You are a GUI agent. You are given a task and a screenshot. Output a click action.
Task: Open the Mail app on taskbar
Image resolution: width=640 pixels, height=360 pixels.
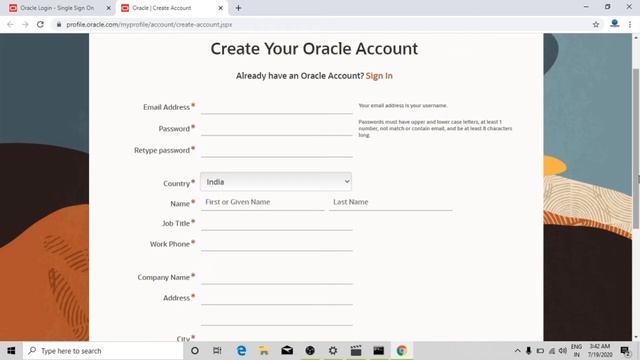pyautogui.click(x=287, y=351)
